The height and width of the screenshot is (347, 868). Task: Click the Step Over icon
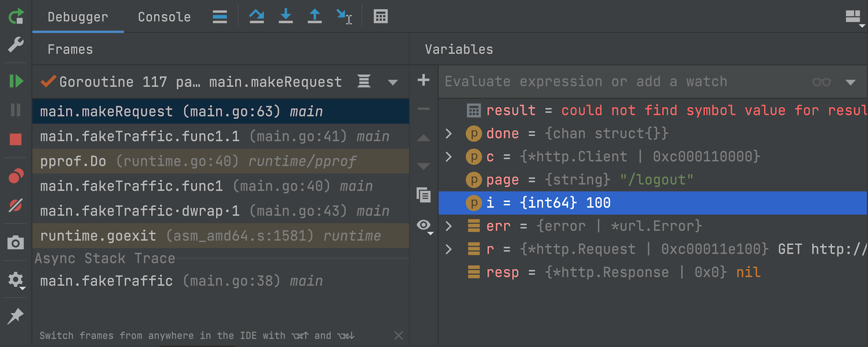click(x=257, y=16)
